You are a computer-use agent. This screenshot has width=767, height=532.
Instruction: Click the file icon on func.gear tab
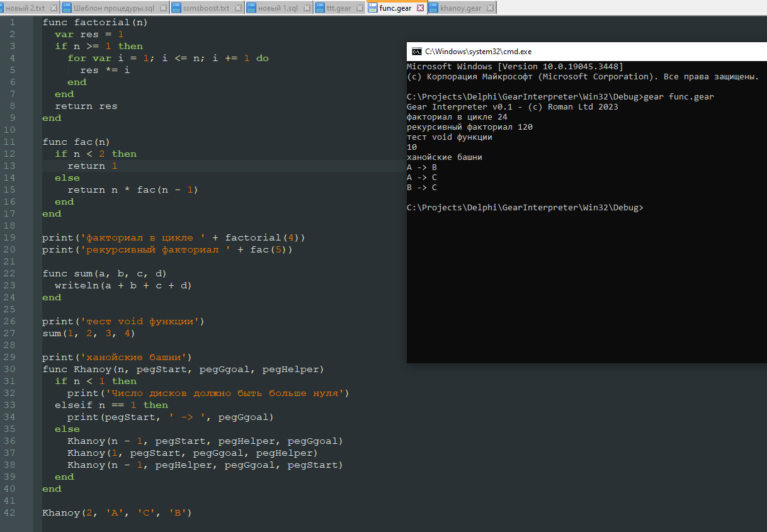click(373, 8)
